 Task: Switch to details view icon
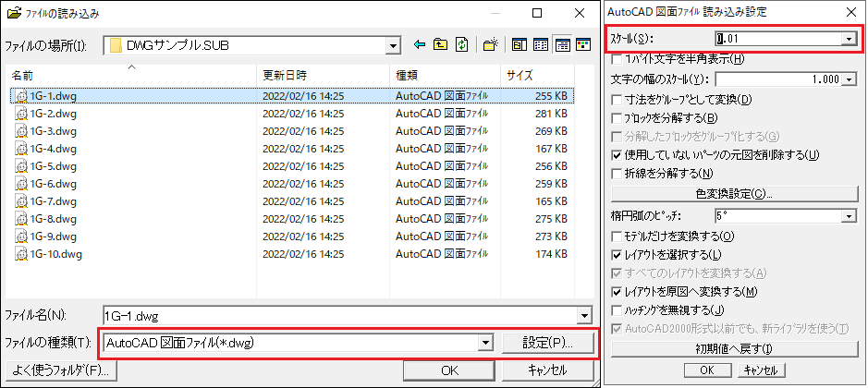[x=562, y=45]
